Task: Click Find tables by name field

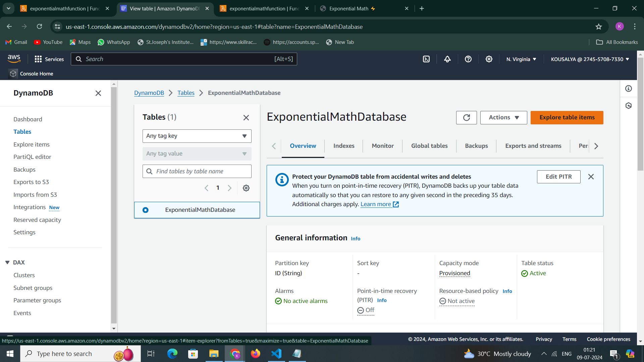Action: coord(201,171)
